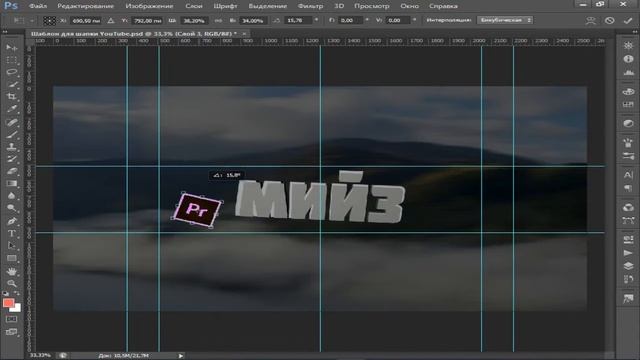Open the Brush presets panel icon

[x=628, y=156]
